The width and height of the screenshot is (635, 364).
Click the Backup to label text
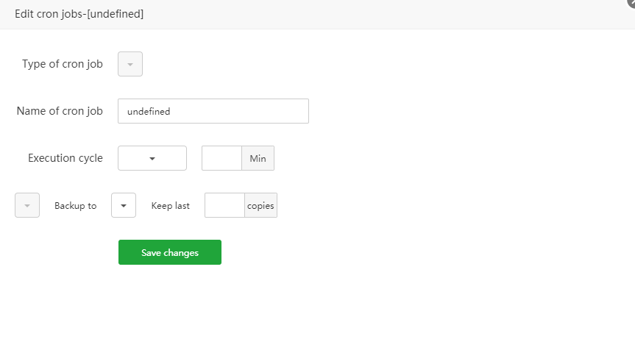pos(75,206)
